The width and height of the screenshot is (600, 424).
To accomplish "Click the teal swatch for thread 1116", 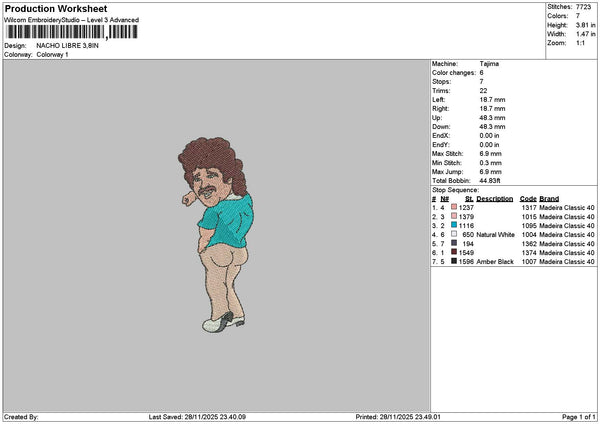I will [x=454, y=225].
